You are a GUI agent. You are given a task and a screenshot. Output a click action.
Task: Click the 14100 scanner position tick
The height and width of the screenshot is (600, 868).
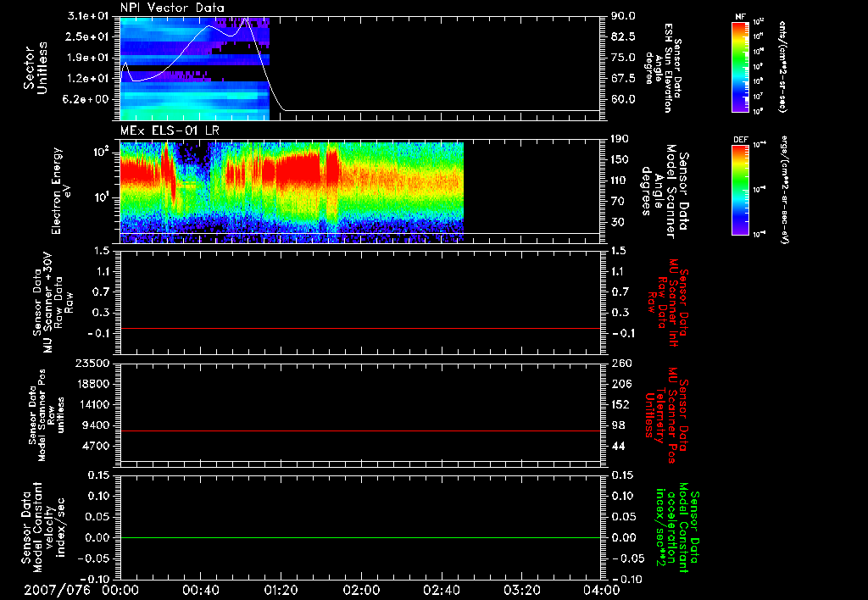pyautogui.click(x=92, y=404)
